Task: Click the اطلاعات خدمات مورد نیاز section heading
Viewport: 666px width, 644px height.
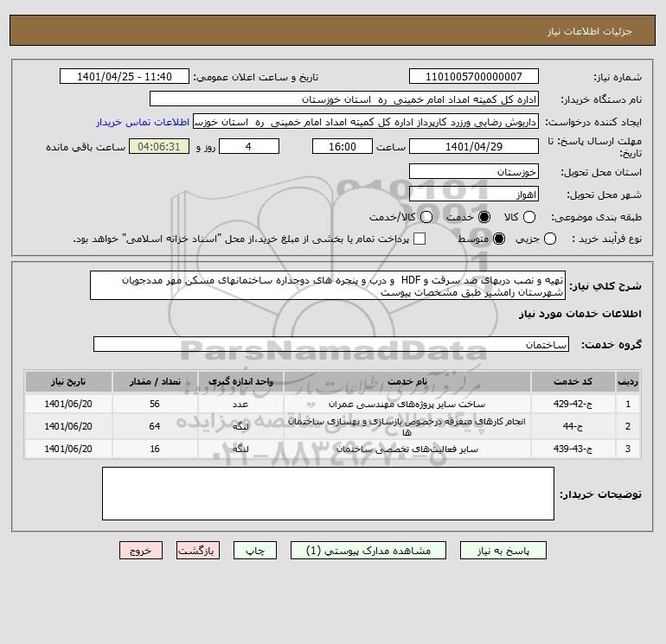Action: (x=580, y=314)
